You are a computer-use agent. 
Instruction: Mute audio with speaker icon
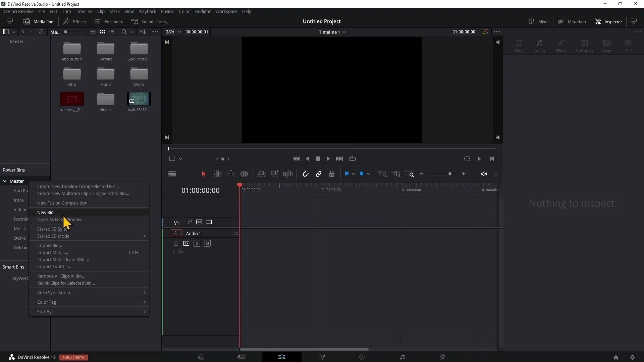(484, 174)
